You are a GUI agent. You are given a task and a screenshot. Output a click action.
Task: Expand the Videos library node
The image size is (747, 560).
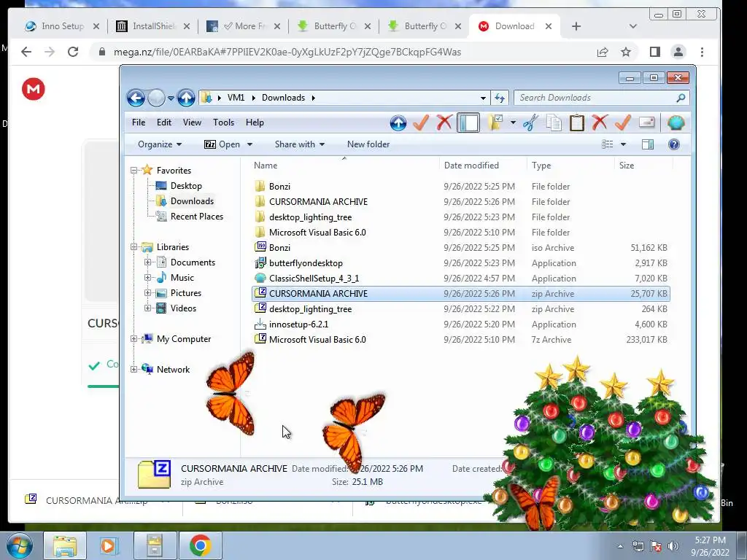[147, 308]
